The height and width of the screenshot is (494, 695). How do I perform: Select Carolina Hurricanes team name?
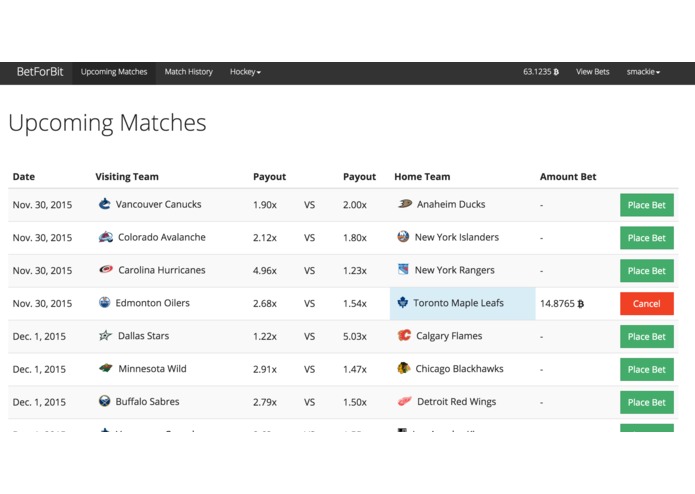[162, 270]
